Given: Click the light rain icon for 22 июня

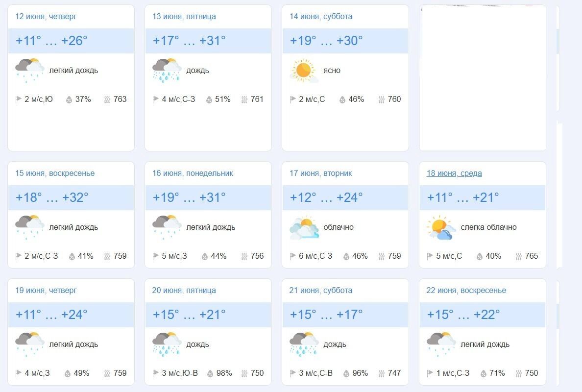Looking at the screenshot, I should [441, 344].
